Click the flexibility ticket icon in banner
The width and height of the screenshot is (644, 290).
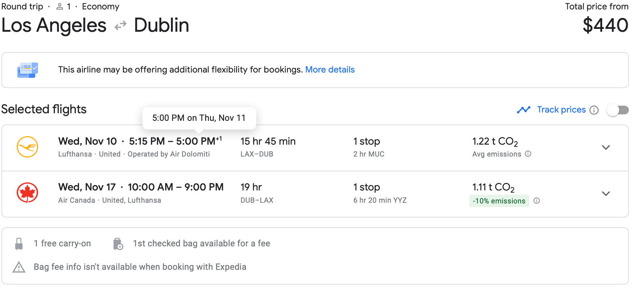(x=27, y=70)
